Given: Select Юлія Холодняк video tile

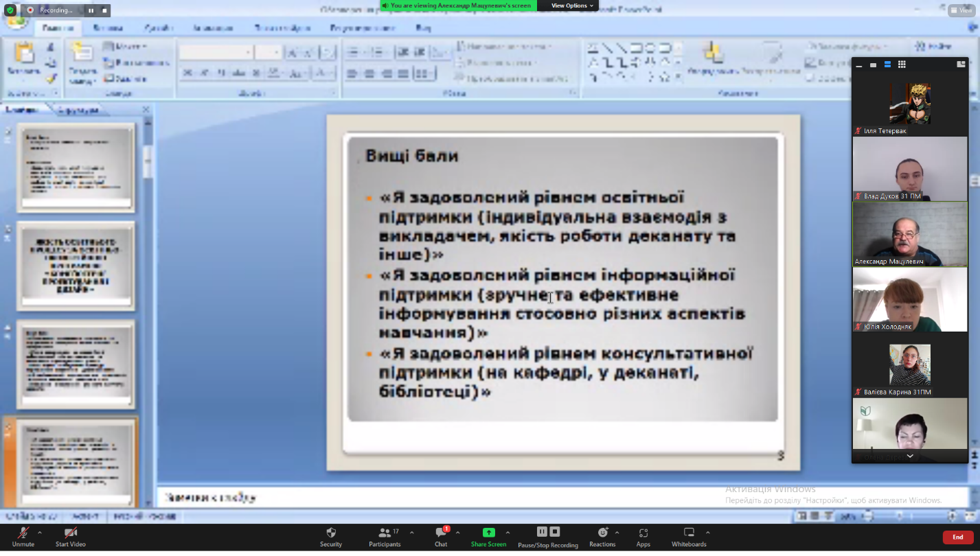Looking at the screenshot, I should point(910,299).
